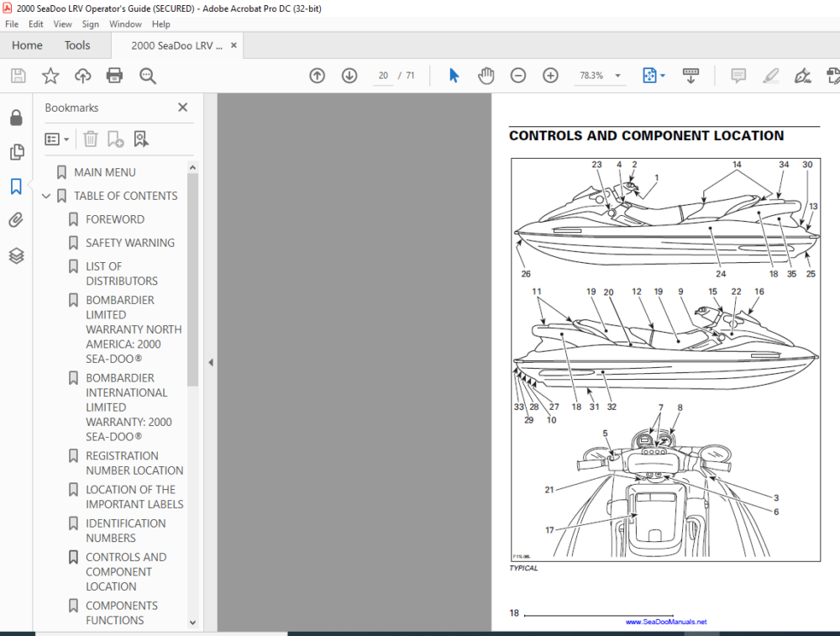Image resolution: width=840 pixels, height=636 pixels.
Task: Open the File menu
Action: [12, 24]
